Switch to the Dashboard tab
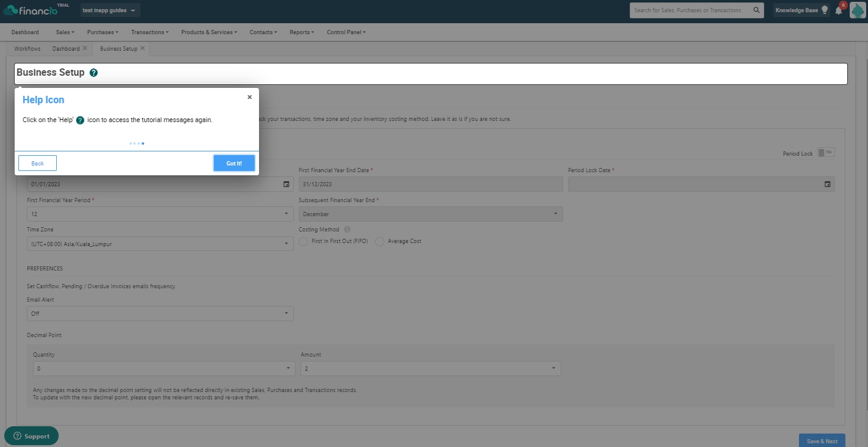This screenshot has width=868, height=447. (x=66, y=49)
